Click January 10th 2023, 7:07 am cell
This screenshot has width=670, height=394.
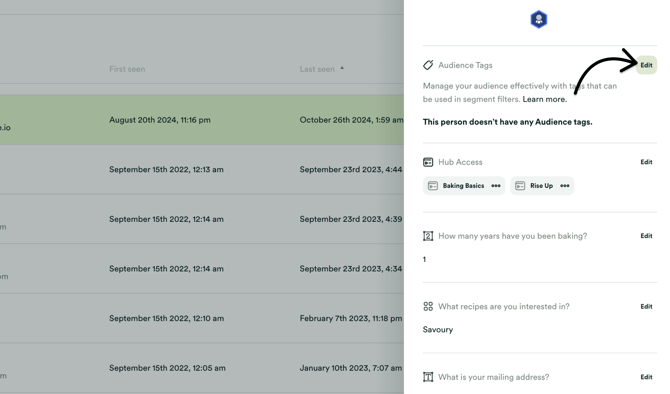pos(350,368)
